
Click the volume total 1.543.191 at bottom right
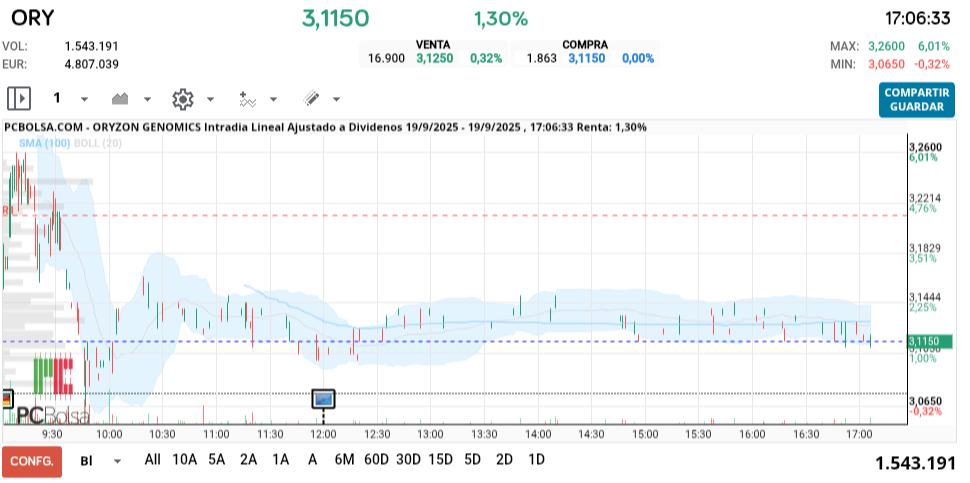[916, 463]
